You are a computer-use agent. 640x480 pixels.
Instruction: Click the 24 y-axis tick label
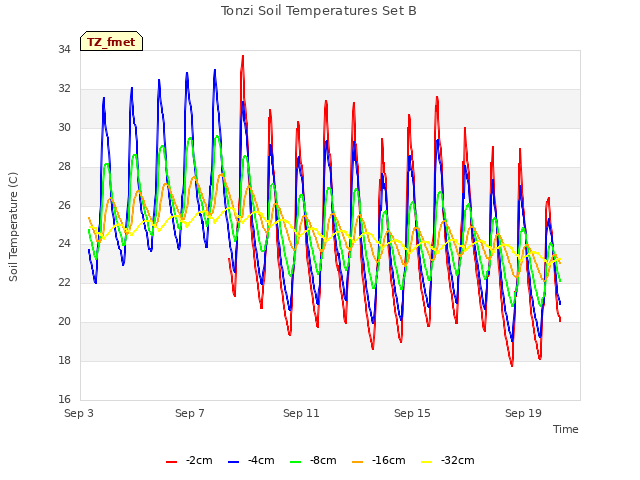(64, 244)
